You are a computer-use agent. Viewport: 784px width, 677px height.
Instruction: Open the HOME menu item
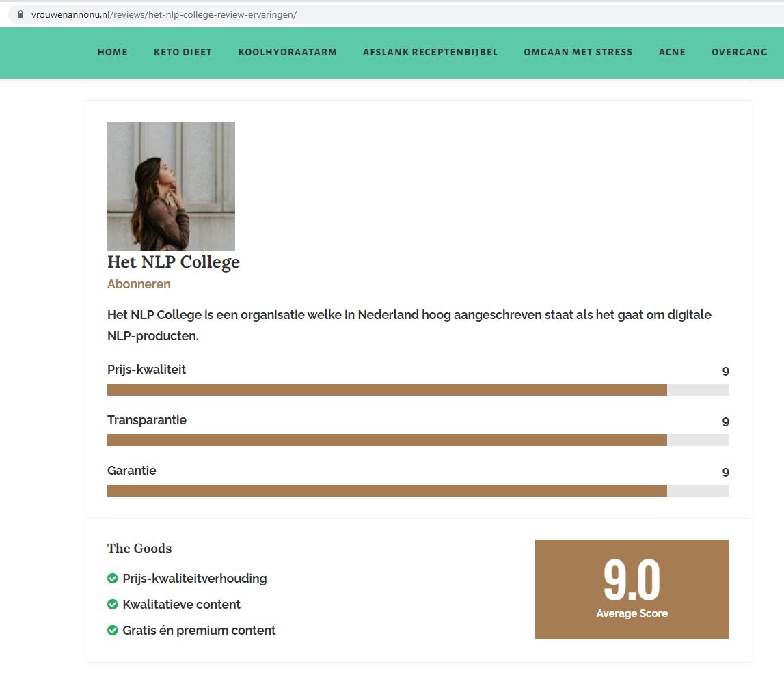point(113,52)
